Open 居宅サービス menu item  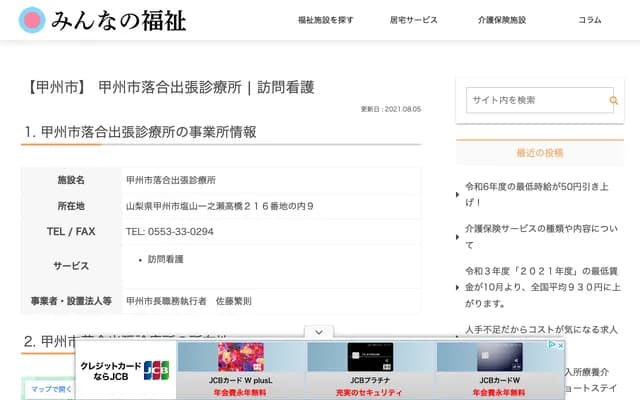tap(413, 20)
